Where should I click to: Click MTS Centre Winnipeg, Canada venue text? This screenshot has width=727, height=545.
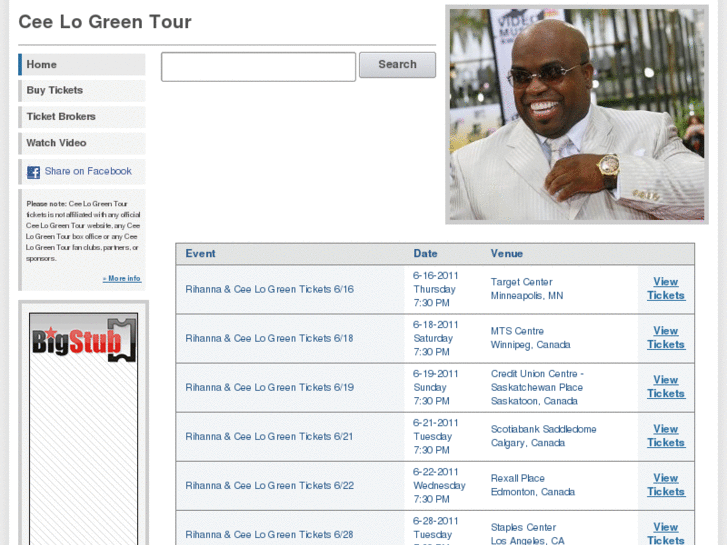click(x=530, y=338)
